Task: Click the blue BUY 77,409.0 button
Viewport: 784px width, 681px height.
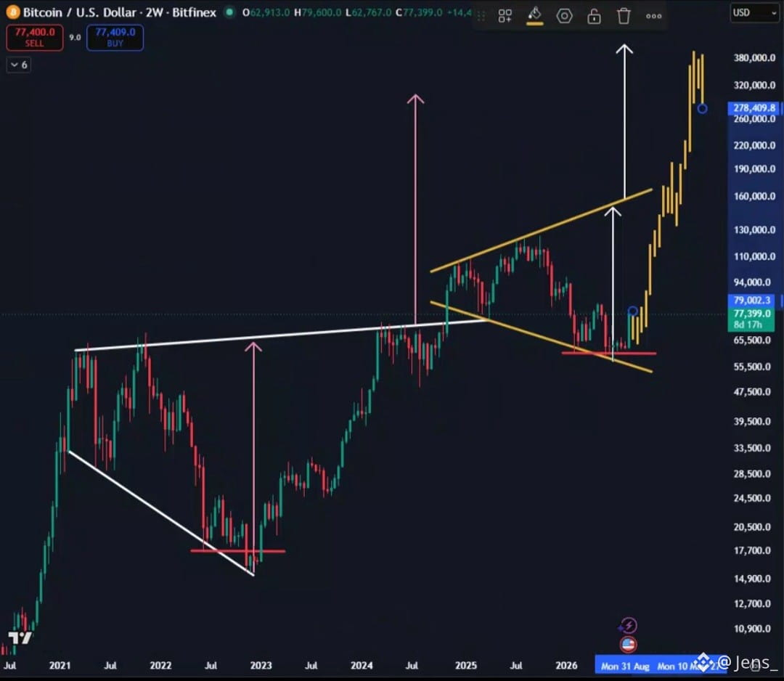Action: 115,38
